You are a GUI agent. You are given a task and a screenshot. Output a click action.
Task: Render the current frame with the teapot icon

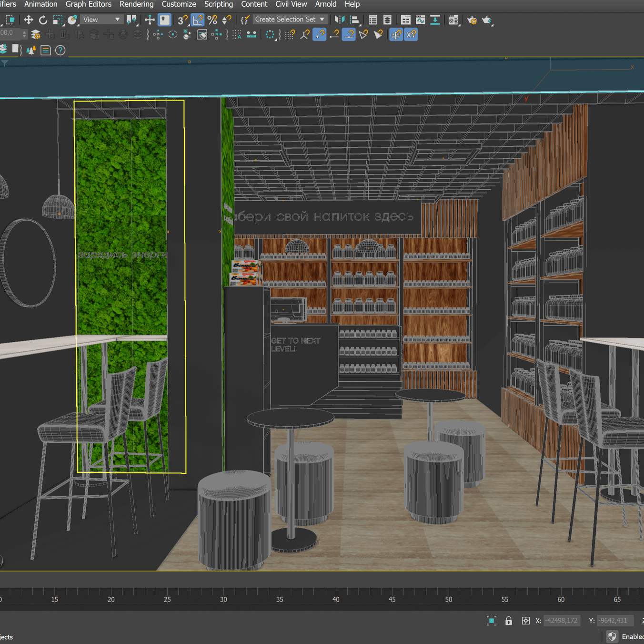coord(487,20)
